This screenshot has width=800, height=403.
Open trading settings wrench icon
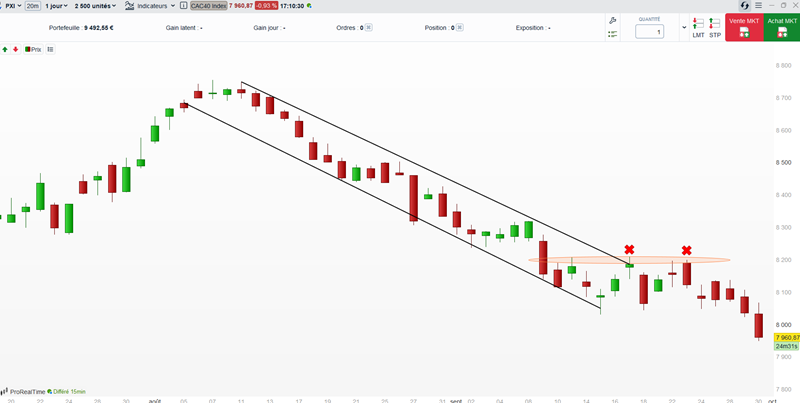pos(613,20)
